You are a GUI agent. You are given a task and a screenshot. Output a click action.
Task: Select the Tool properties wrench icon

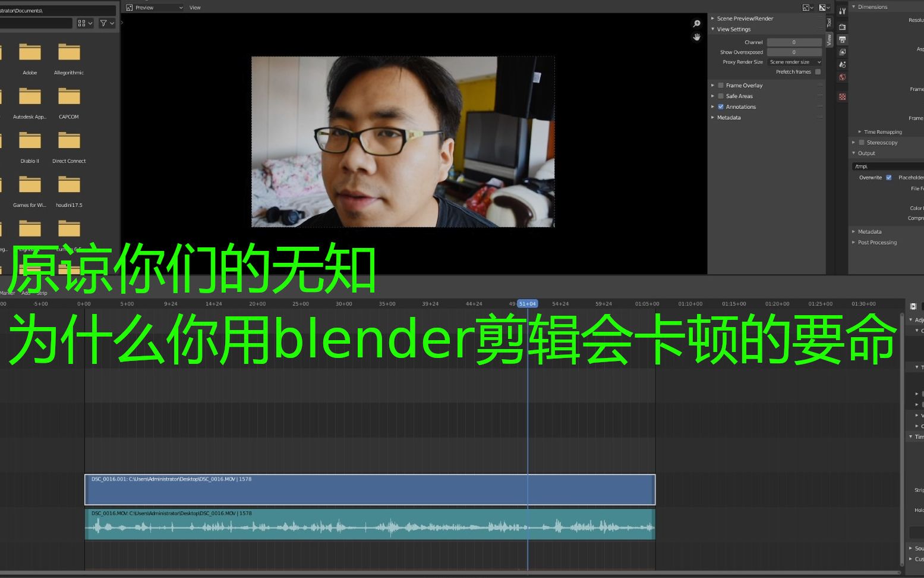coord(842,10)
